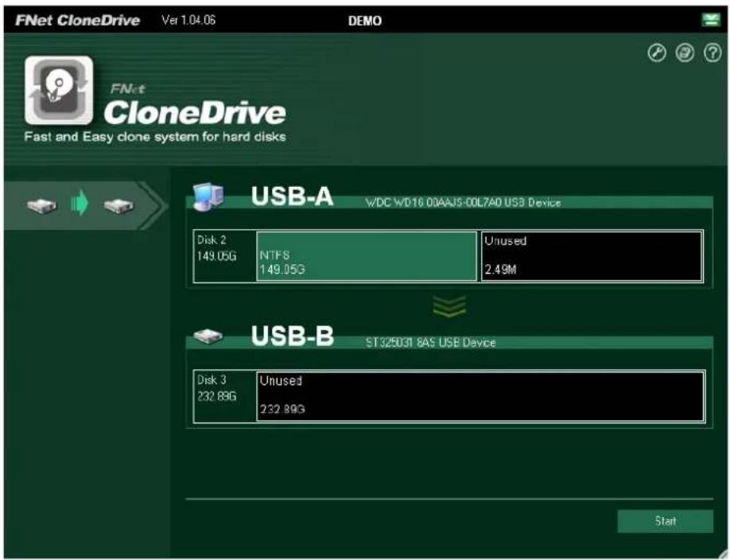Screen dimensions: 730x560
Task: Click the down chevrons between the drives
Action: pyautogui.click(x=449, y=306)
